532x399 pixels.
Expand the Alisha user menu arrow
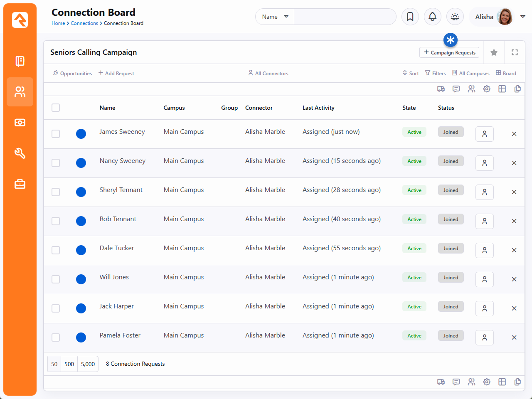pos(523,17)
